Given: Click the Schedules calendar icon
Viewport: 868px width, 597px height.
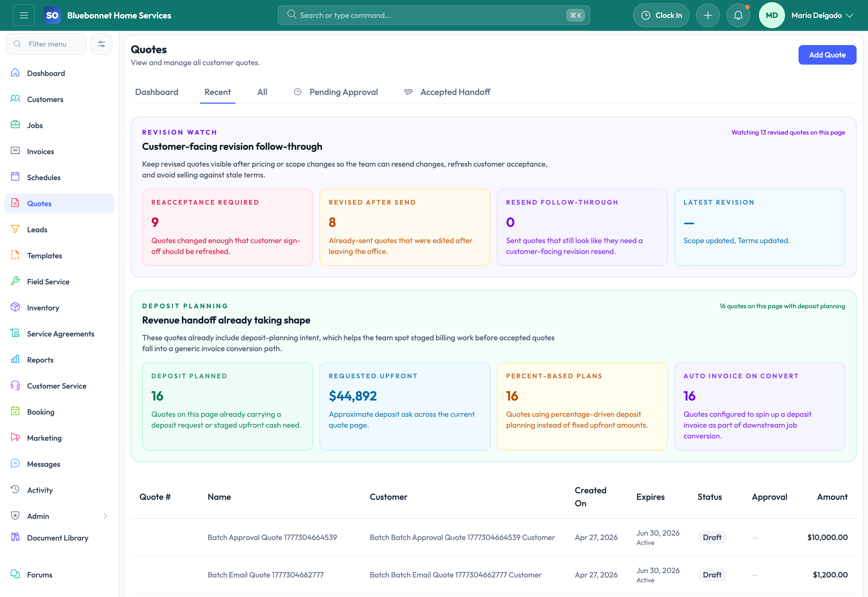Looking at the screenshot, I should [x=15, y=177].
